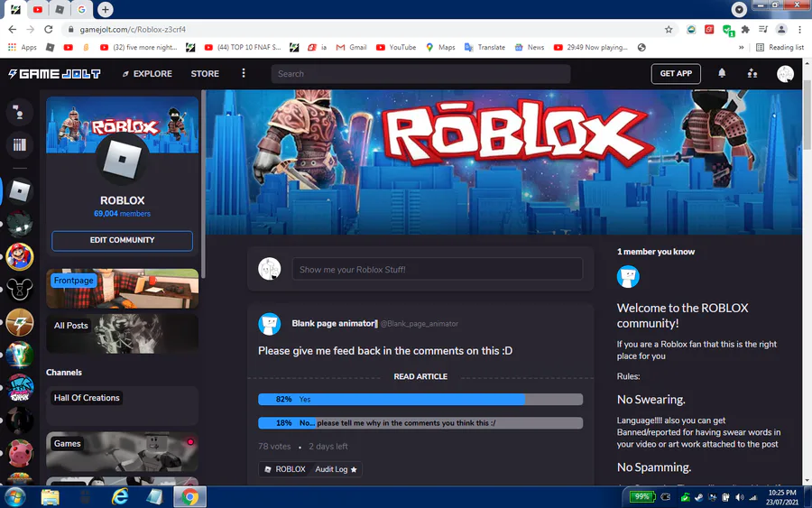Screen dimensions: 812x508
Task: Open Blank page animator's profile name
Action: [335, 323]
